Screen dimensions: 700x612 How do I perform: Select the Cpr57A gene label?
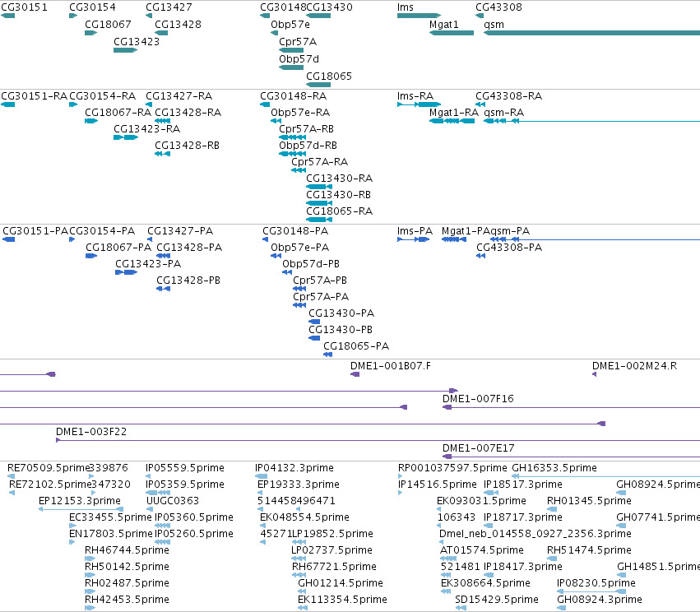point(298,41)
